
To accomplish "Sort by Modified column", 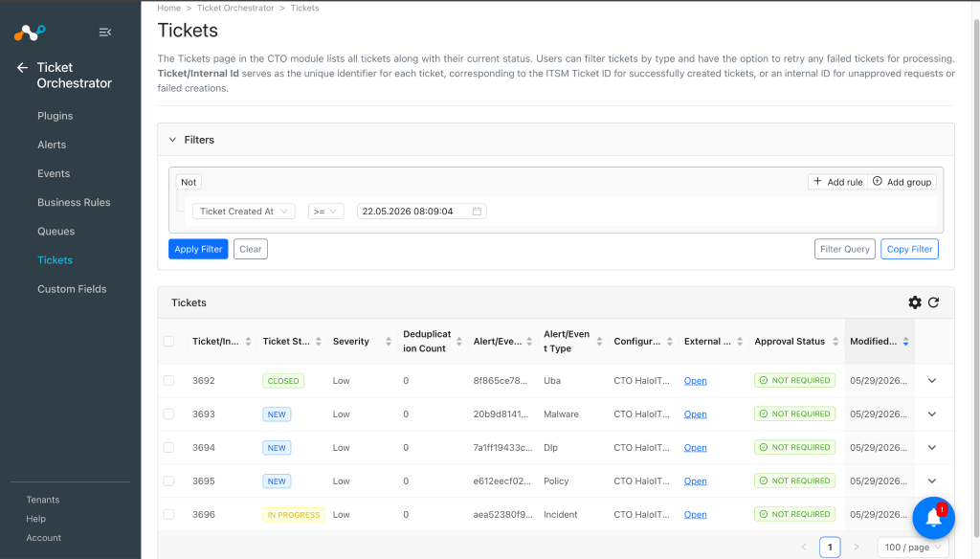I will click(905, 342).
